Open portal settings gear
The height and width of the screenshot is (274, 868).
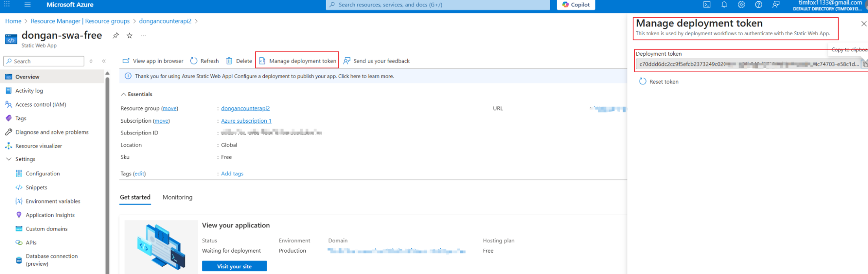tap(741, 5)
